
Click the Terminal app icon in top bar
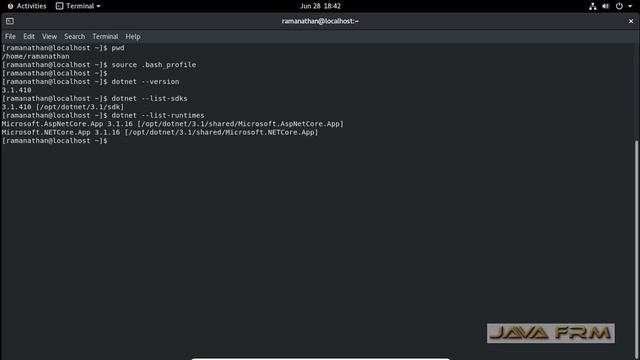tap(60, 6)
